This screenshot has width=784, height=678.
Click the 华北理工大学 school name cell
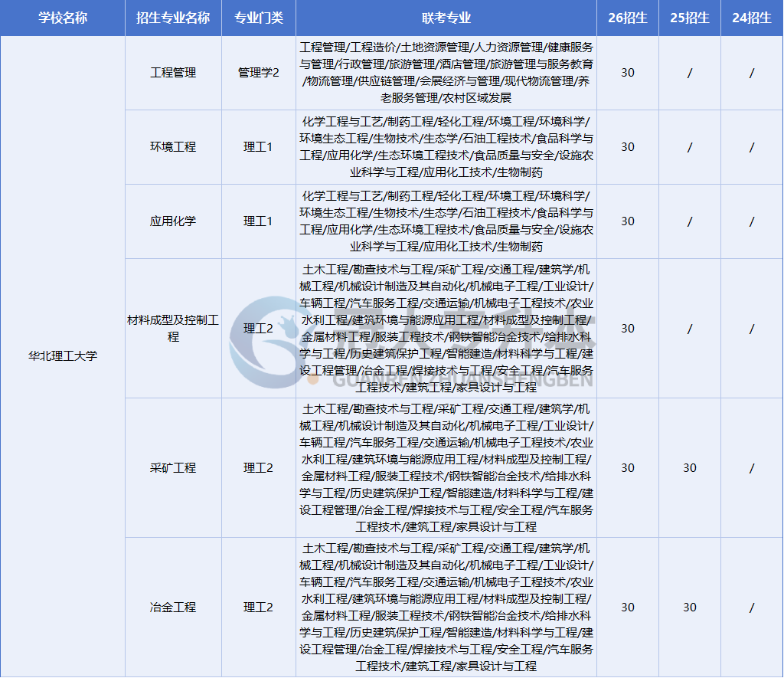[x=63, y=356]
